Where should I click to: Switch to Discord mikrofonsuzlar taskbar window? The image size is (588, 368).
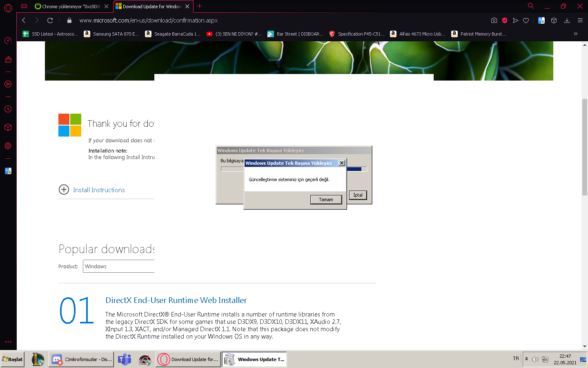click(81, 359)
